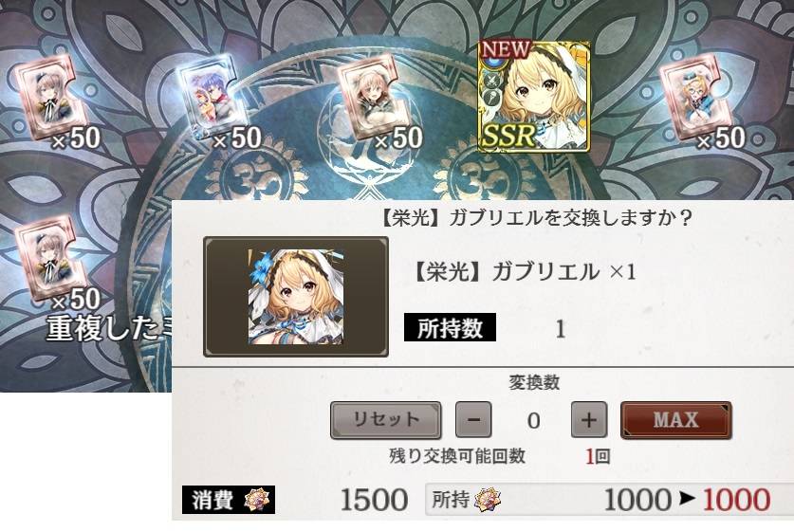
Task: Increase exchange count with plus button
Action: (588, 420)
